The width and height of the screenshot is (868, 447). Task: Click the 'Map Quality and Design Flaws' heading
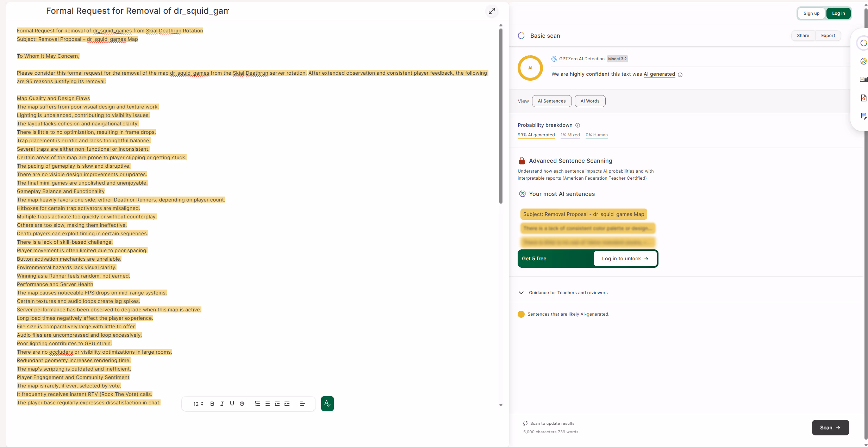pyautogui.click(x=53, y=98)
